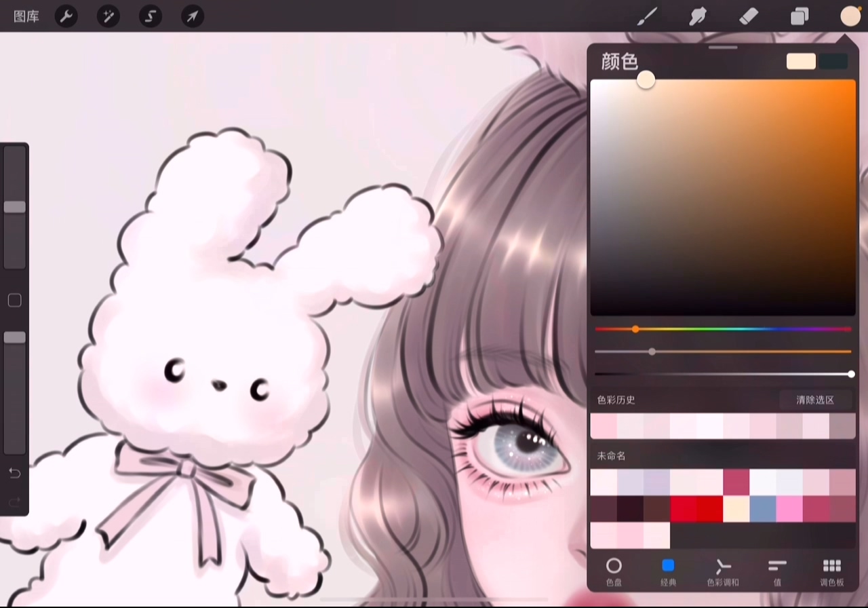The height and width of the screenshot is (608, 868).
Task: Switch to the 色盘 disc tab
Action: click(x=614, y=572)
